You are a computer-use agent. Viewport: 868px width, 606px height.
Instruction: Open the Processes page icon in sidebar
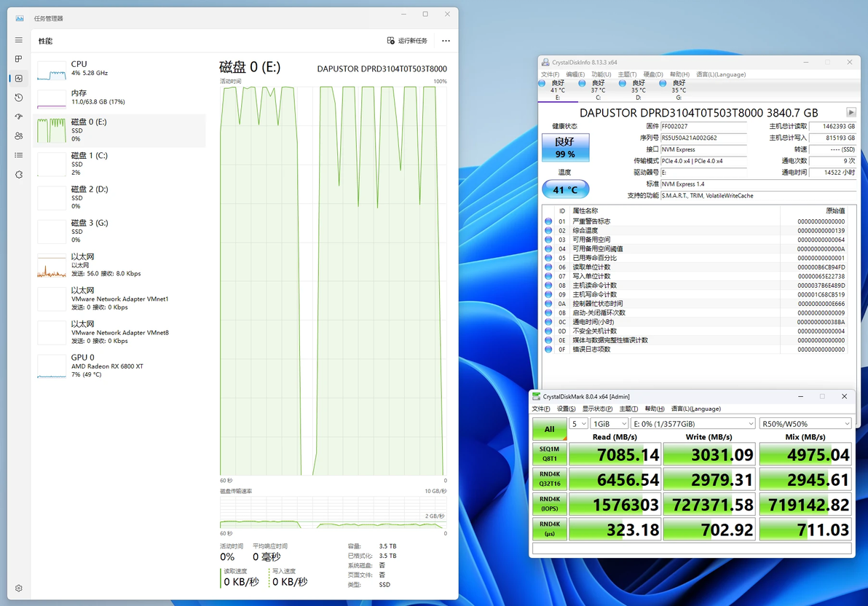(x=19, y=59)
